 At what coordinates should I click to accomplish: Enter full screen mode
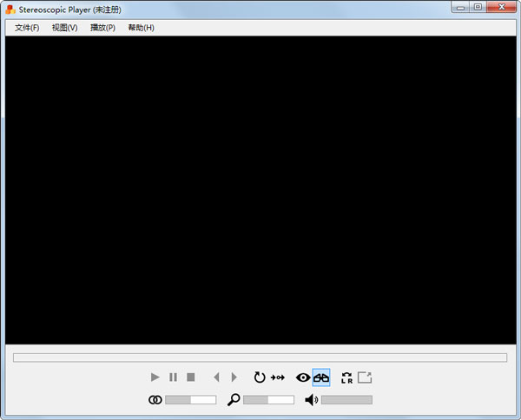pos(365,377)
